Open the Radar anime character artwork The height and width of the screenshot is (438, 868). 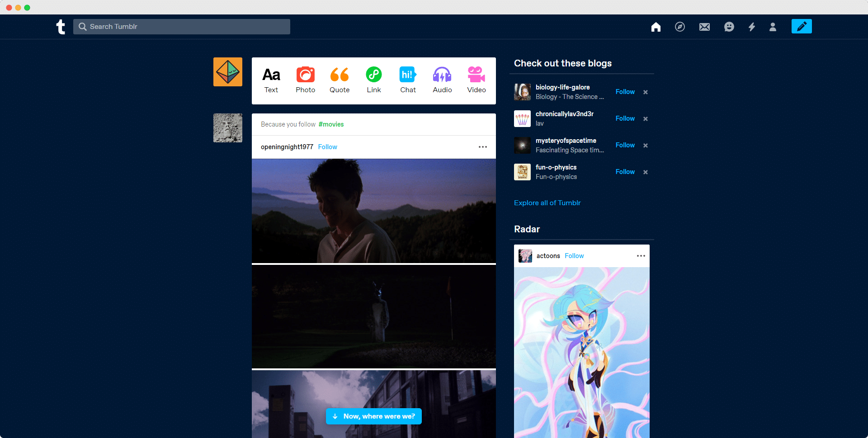click(x=582, y=353)
